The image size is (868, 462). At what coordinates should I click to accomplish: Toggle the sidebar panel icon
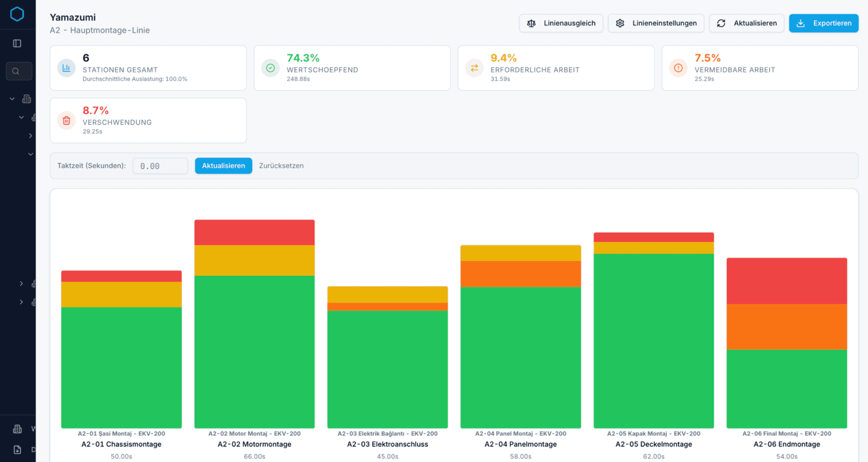[17, 43]
